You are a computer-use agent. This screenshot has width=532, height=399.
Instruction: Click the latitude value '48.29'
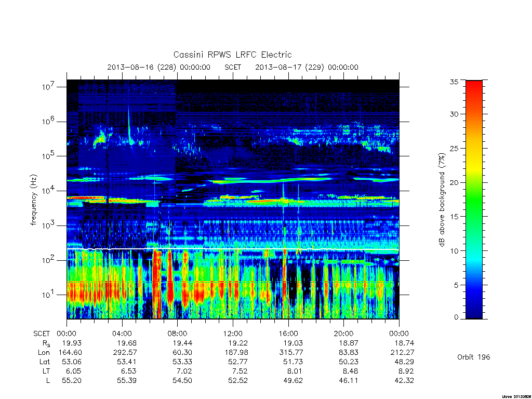pos(404,362)
